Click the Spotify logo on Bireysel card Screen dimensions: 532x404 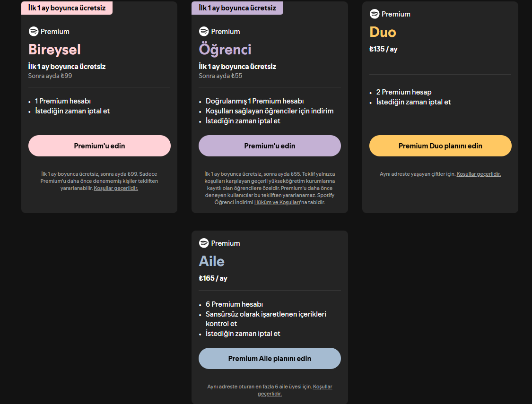coord(34,32)
